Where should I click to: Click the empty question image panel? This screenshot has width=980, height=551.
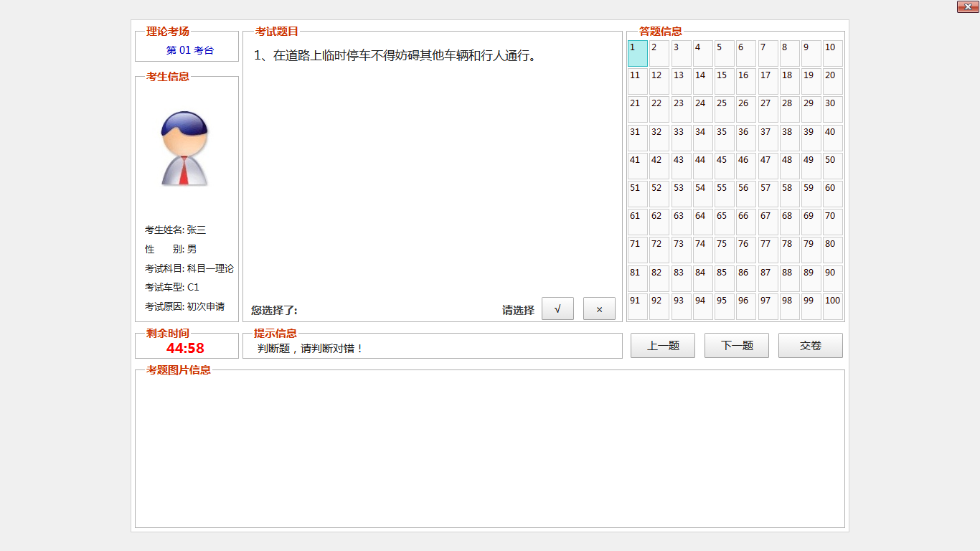[x=489, y=451]
